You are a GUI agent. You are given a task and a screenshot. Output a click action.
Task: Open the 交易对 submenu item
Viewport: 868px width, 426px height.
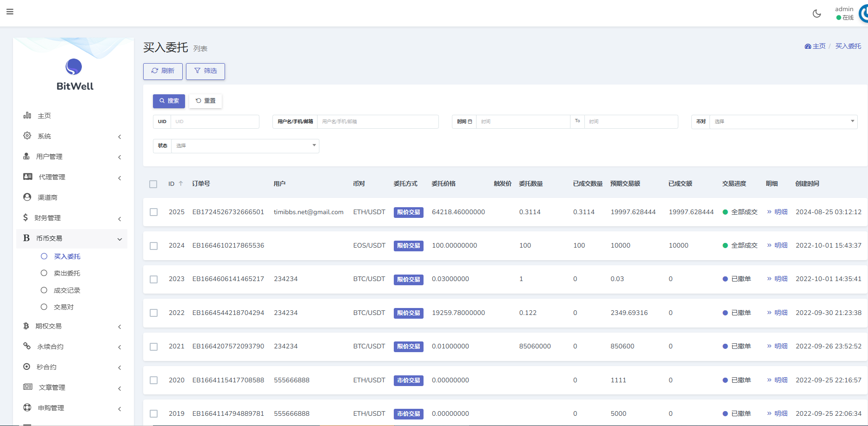64,307
